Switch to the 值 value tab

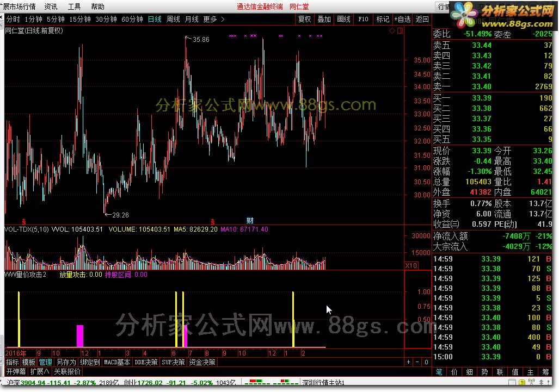tap(515, 372)
